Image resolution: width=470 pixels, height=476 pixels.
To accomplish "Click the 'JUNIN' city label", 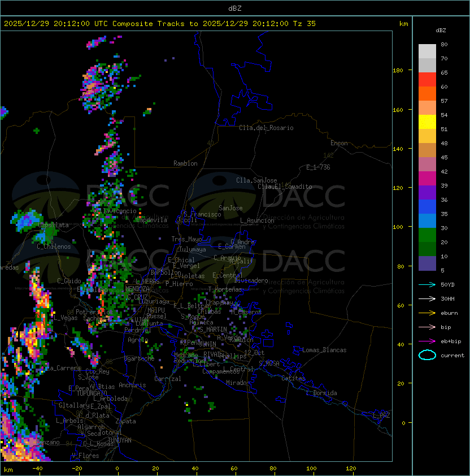I will (207, 344).
